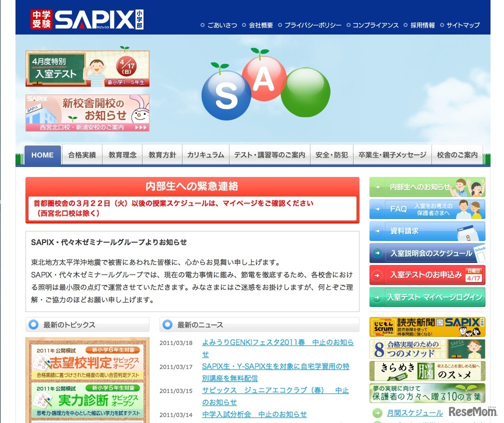Click the arrow icon on 入室説明会のスケジュール
The image size is (504, 423).
coord(377,253)
